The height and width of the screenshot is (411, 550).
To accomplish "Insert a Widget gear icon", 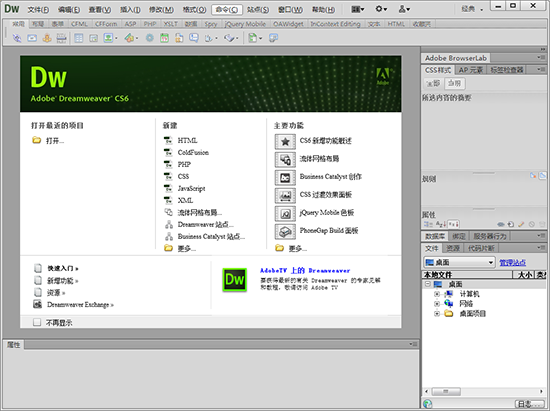I will click(150, 38).
